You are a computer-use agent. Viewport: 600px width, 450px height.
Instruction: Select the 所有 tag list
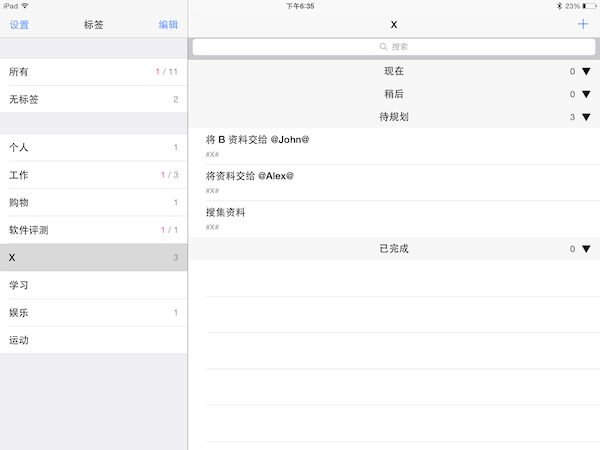point(93,72)
